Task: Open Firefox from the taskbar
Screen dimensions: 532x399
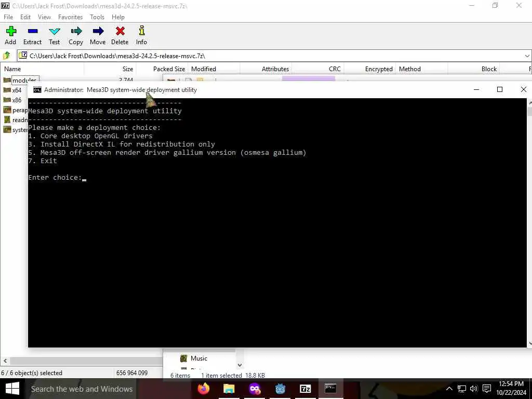Action: tap(204, 389)
